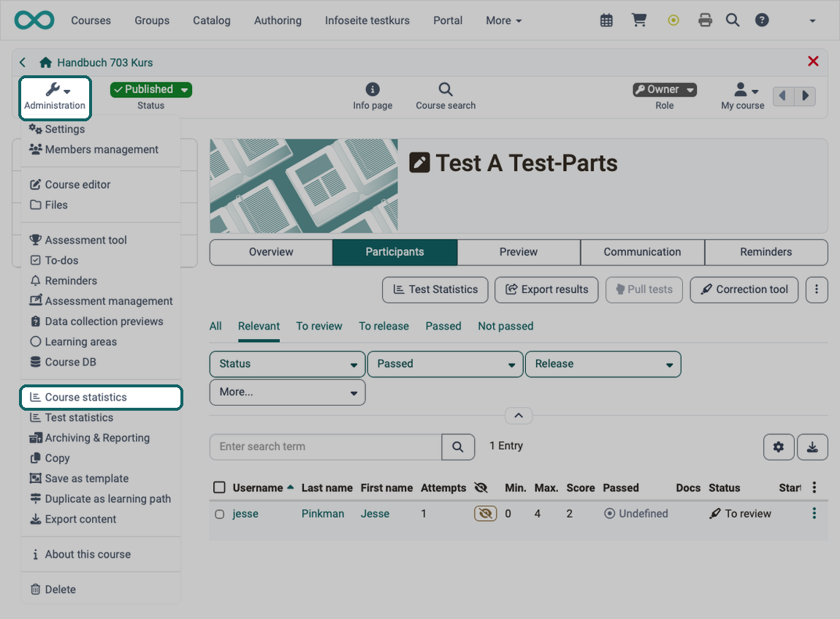This screenshot has width=840, height=619.
Task: Select Course statistics menu entry
Action: [102, 397]
